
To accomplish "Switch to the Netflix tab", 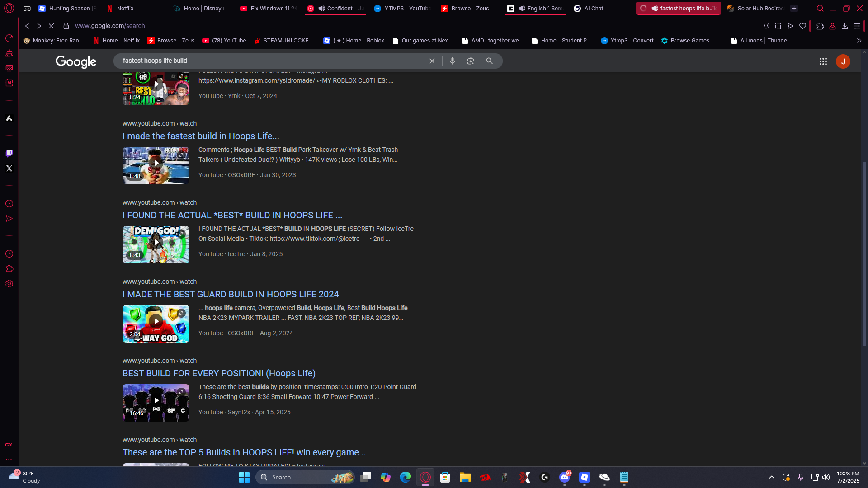I will click(x=134, y=9).
